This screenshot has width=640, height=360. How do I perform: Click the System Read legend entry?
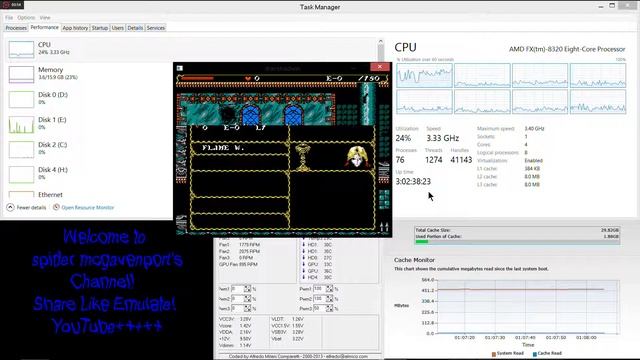tap(507, 353)
